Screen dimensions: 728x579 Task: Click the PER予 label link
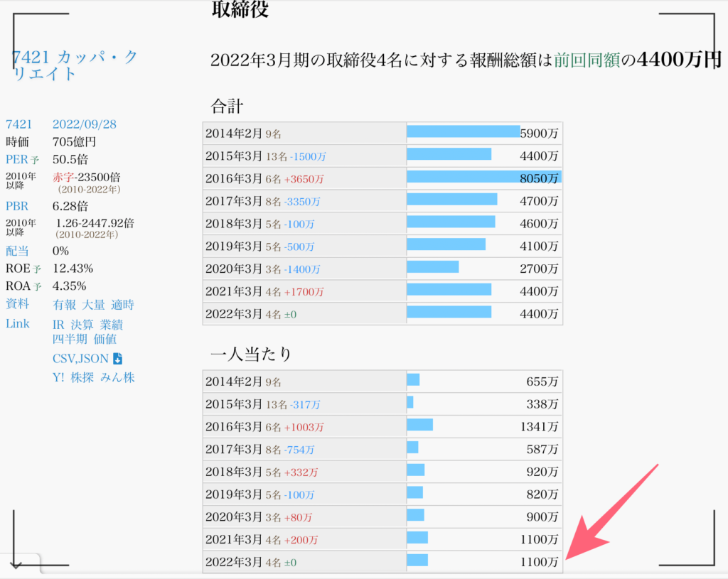tap(22, 160)
